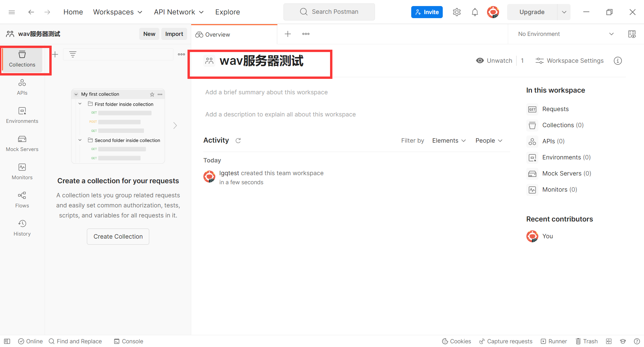644x347 pixels.
Task: Open Requests in workspace list
Action: pyautogui.click(x=548, y=109)
